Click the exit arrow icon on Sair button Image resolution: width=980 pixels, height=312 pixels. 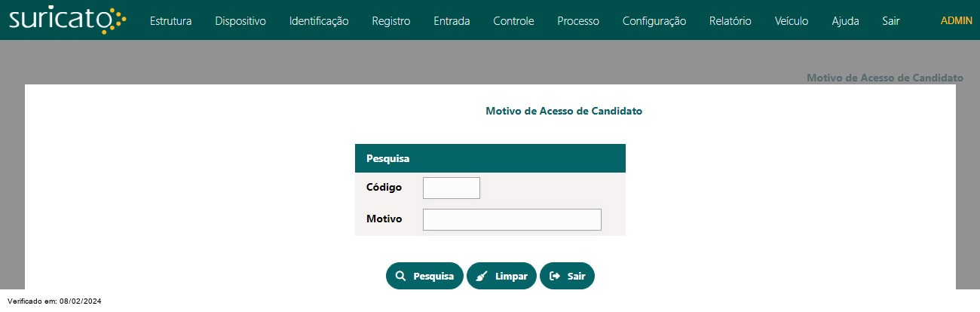[555, 276]
